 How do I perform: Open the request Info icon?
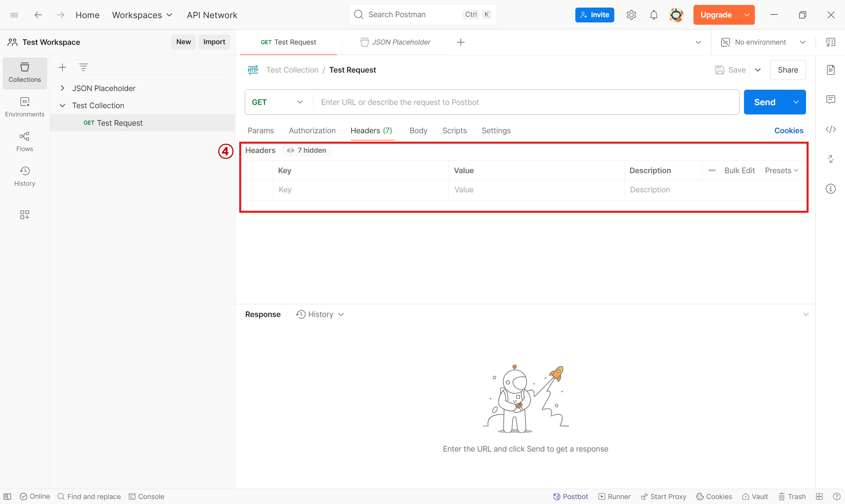[x=831, y=189]
